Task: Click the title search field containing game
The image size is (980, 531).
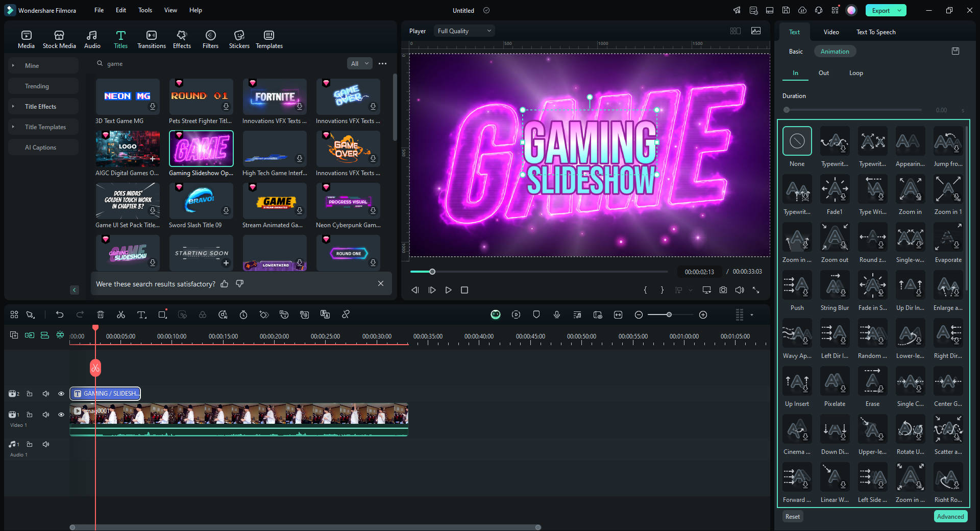Action: coord(219,64)
